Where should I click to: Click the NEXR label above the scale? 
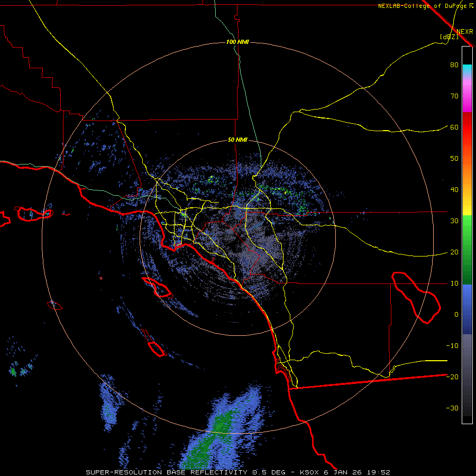coord(464,32)
